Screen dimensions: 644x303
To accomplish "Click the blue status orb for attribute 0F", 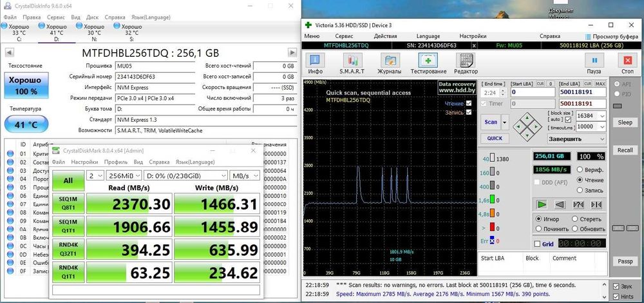I will click(x=10, y=271).
